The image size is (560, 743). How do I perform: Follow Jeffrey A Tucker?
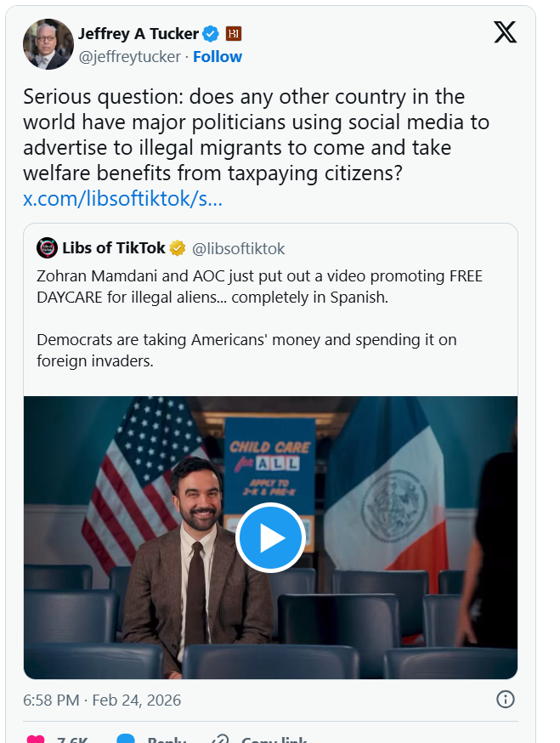(218, 57)
